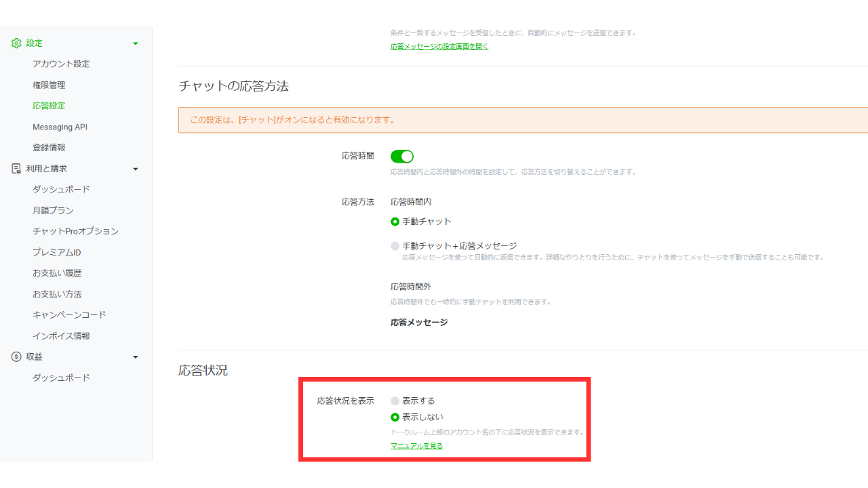868x488 pixels.
Task: Toggle the 応答時間 switch off
Action: point(402,157)
